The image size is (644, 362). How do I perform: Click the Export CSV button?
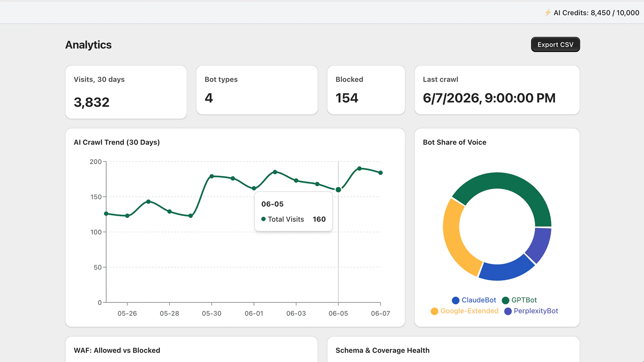pyautogui.click(x=555, y=45)
